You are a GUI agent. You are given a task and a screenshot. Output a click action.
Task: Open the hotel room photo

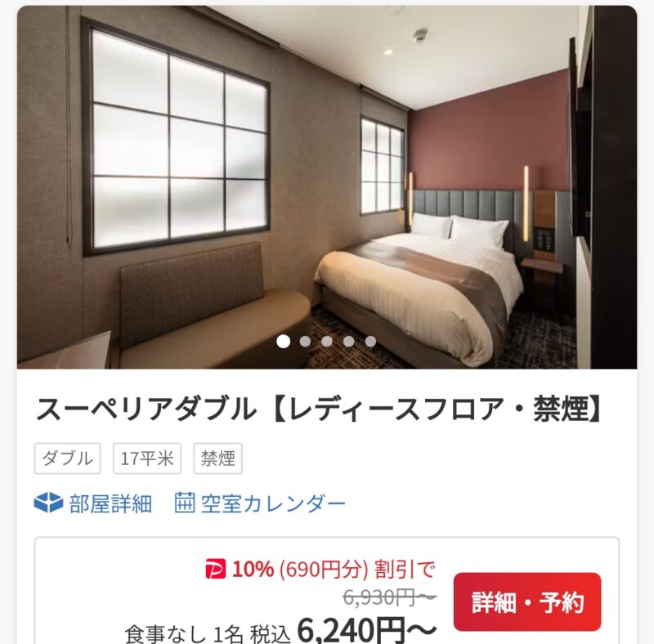pyautogui.click(x=327, y=187)
